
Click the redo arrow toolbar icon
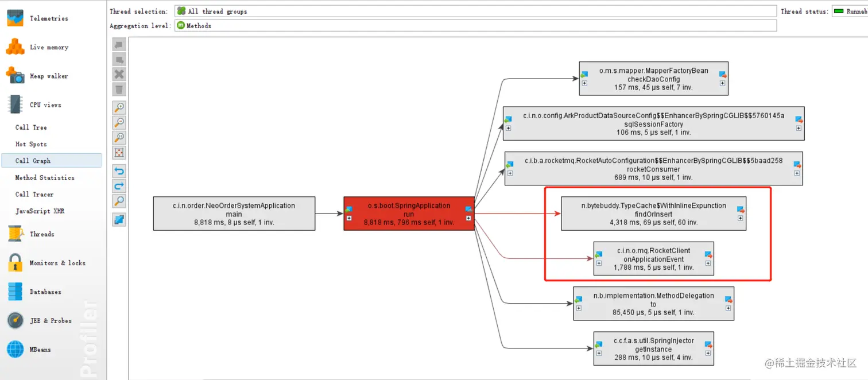(x=119, y=186)
